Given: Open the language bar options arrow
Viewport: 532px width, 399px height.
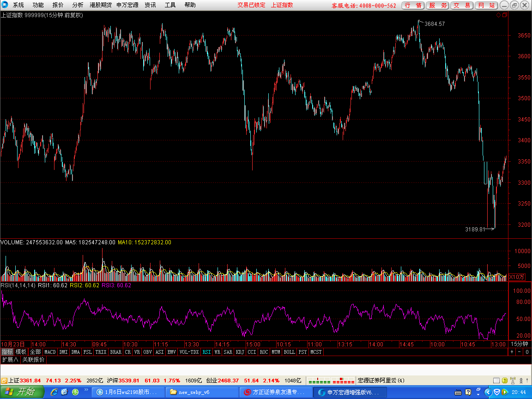Looking at the screenshot, I should pos(478,395).
